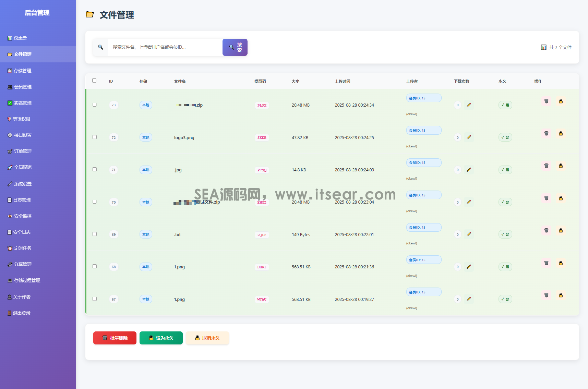
Task: Open 仪表盘 in the sidebar
Action: point(38,38)
